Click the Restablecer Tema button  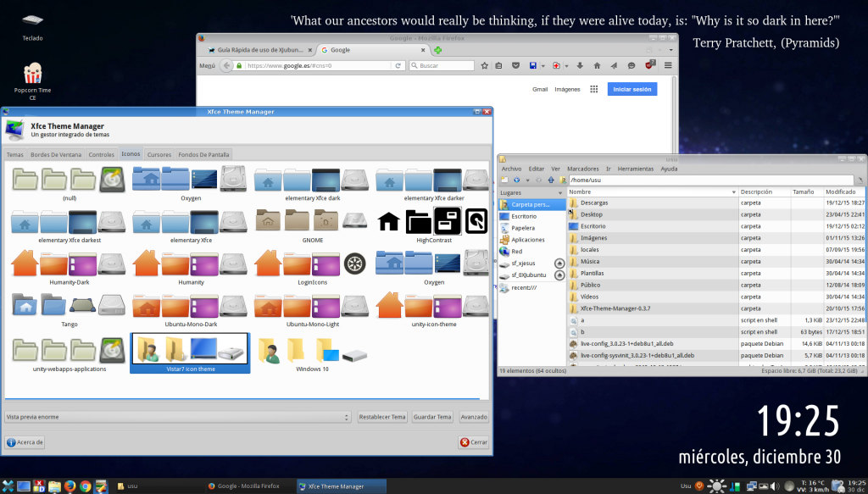coord(382,417)
